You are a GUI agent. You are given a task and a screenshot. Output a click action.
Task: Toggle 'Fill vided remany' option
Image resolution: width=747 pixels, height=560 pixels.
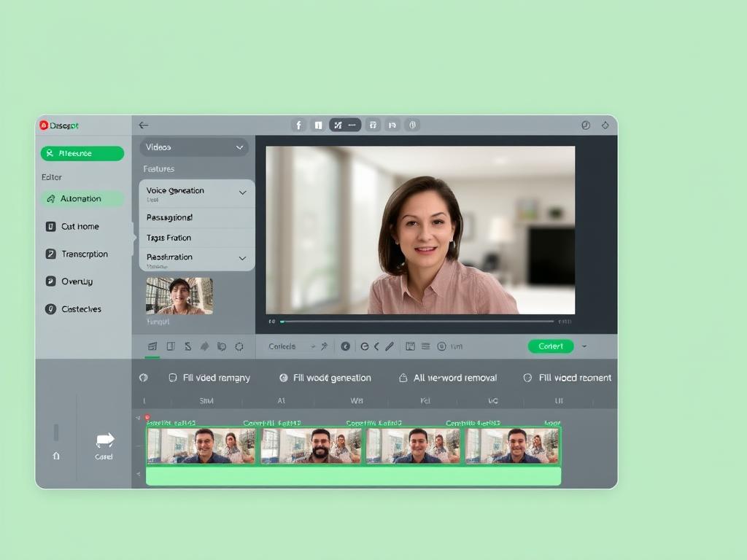[x=209, y=378]
